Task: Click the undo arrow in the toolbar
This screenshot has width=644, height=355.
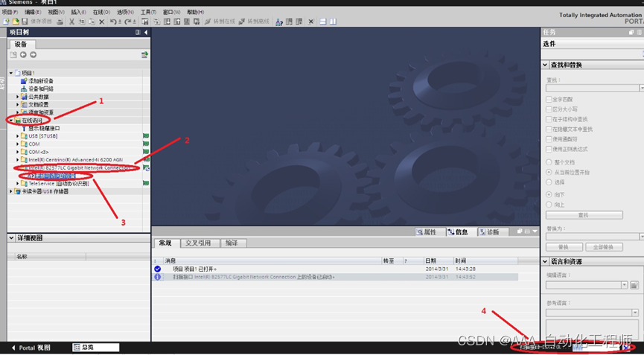Action: pyautogui.click(x=113, y=22)
